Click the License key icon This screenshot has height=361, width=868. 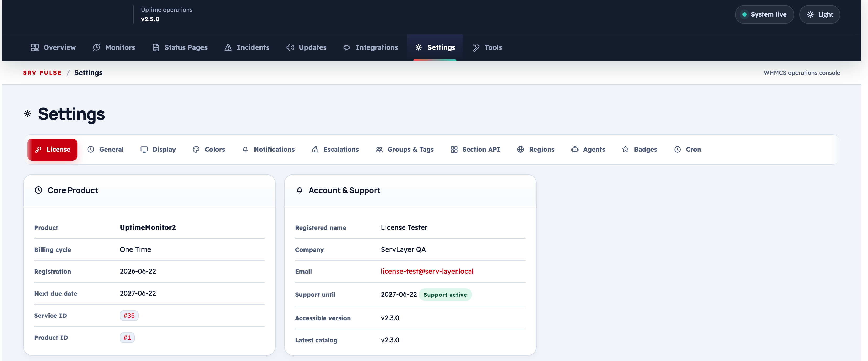click(x=39, y=150)
